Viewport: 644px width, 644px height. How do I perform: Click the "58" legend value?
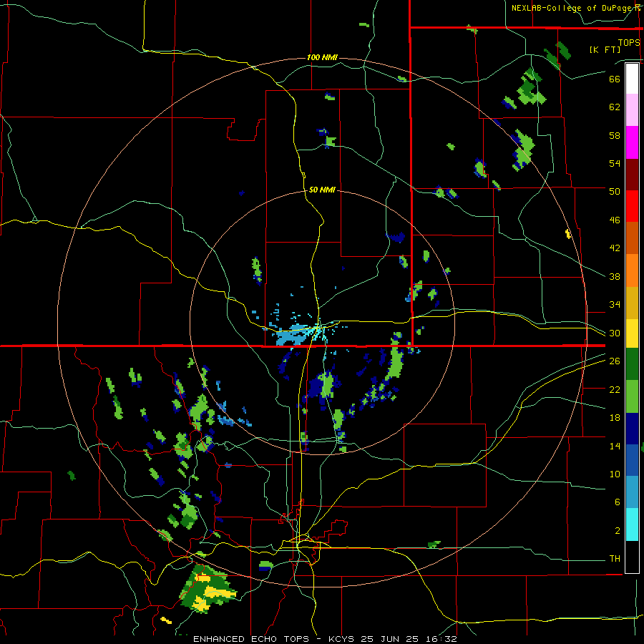[x=615, y=135]
